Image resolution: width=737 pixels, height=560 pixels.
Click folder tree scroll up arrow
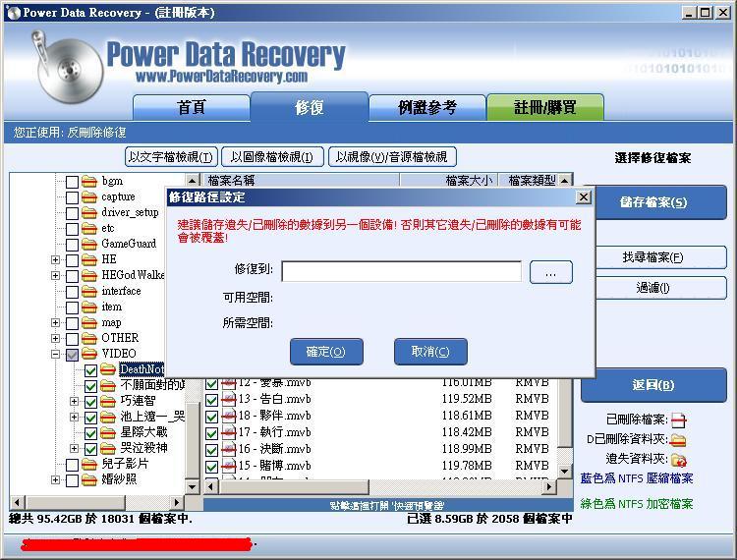(193, 180)
